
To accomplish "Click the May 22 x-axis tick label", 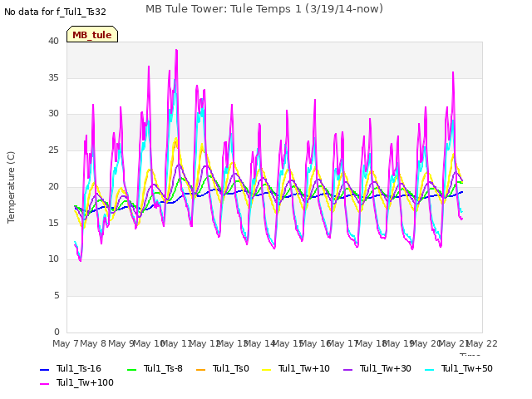I will click(x=482, y=343).
